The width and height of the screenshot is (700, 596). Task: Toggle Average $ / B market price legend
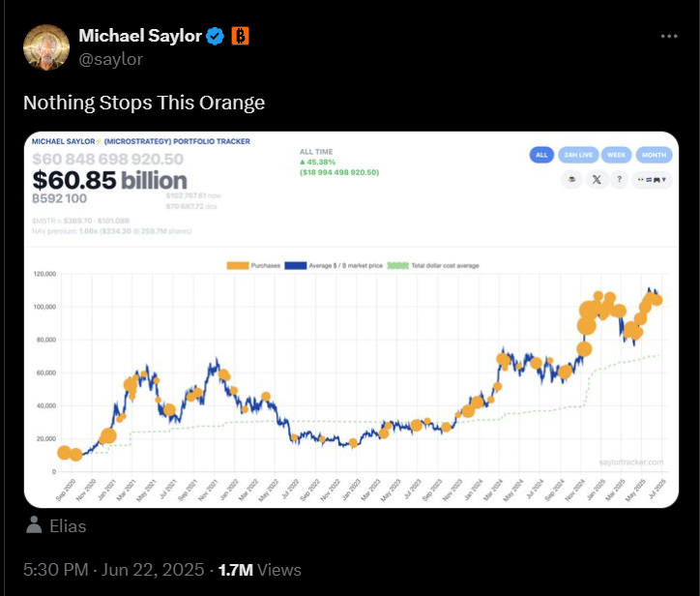[x=334, y=265]
